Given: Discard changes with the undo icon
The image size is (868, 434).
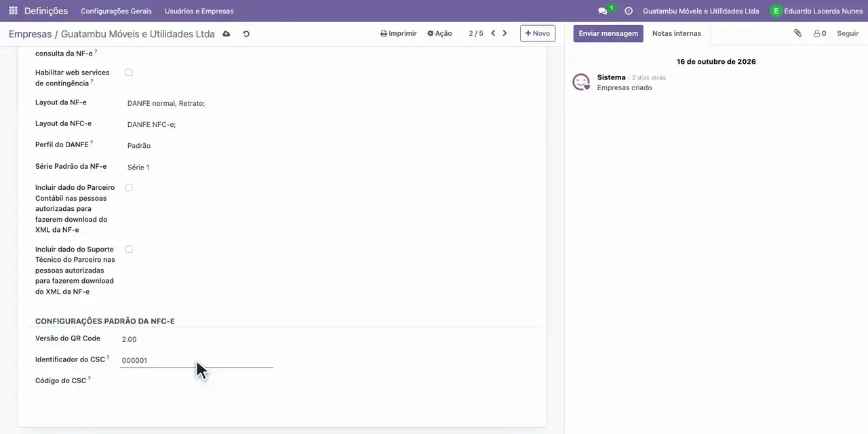Looking at the screenshot, I should pyautogui.click(x=246, y=34).
